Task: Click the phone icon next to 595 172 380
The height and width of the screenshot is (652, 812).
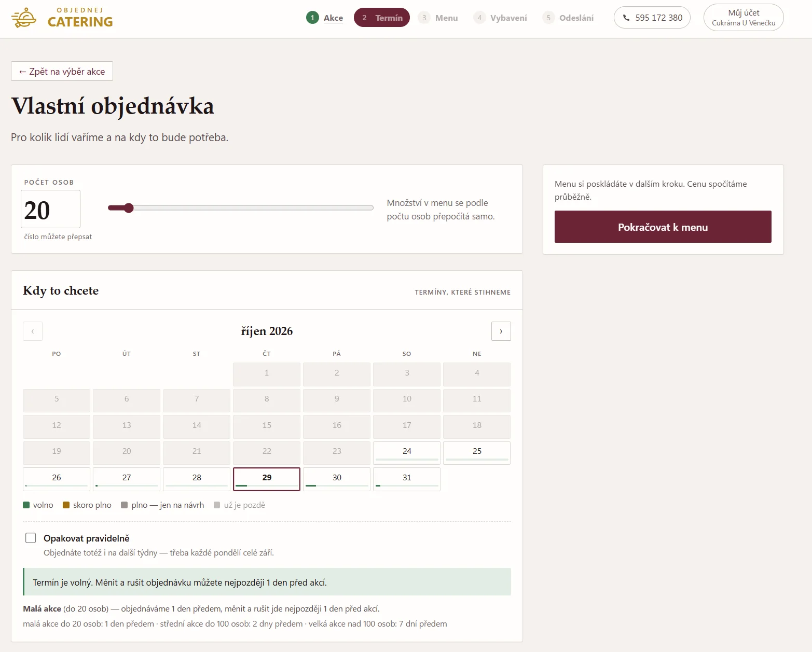Action: (626, 18)
